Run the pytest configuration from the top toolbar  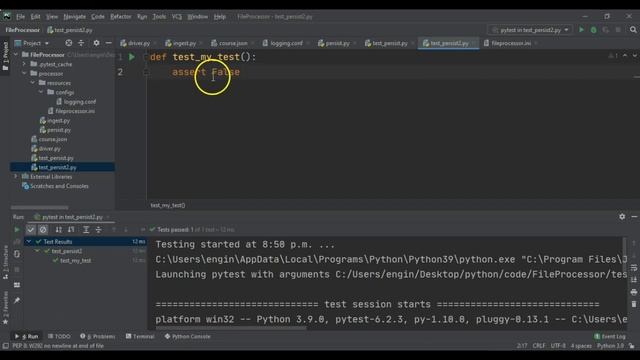(581, 30)
